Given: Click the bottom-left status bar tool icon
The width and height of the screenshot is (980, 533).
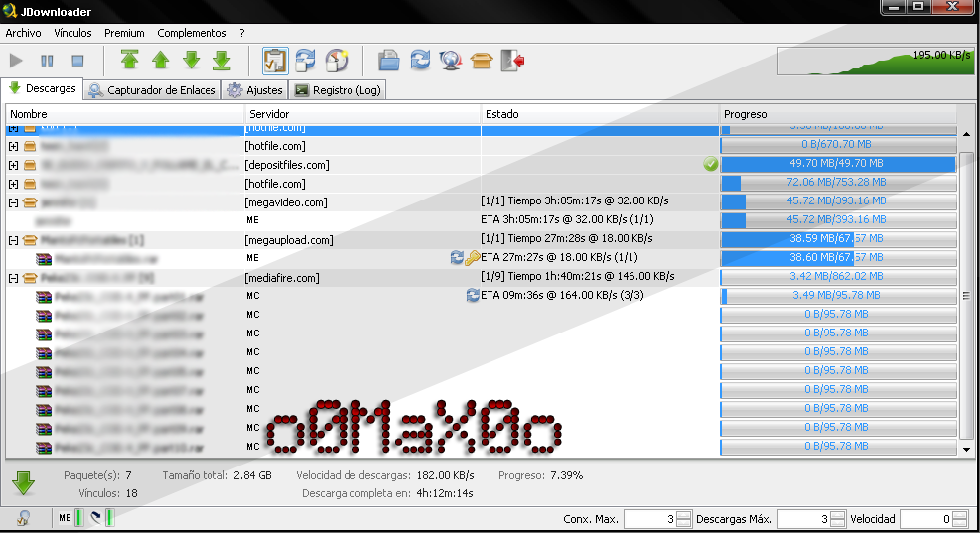Looking at the screenshot, I should click(x=23, y=518).
